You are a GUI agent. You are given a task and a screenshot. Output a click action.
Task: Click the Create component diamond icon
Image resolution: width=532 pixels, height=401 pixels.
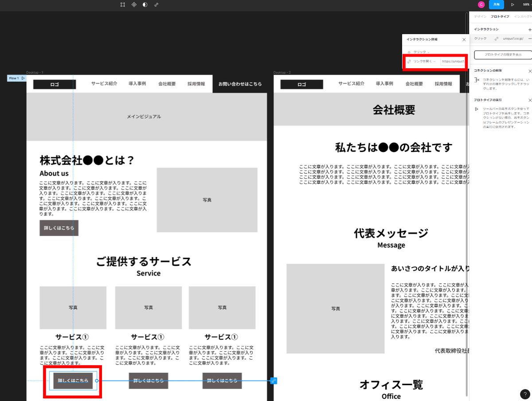[x=134, y=4]
